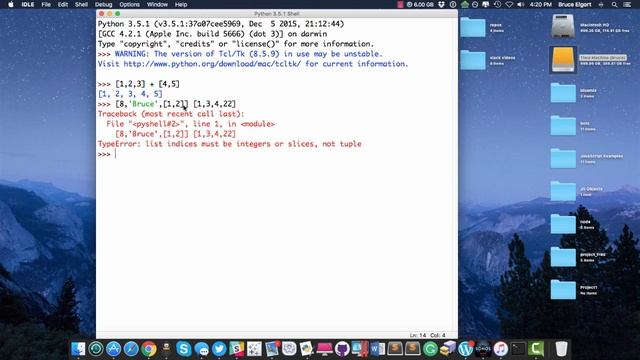The image size is (640, 360).
Task: Open Camtasia from the Dock
Action: [536, 349]
